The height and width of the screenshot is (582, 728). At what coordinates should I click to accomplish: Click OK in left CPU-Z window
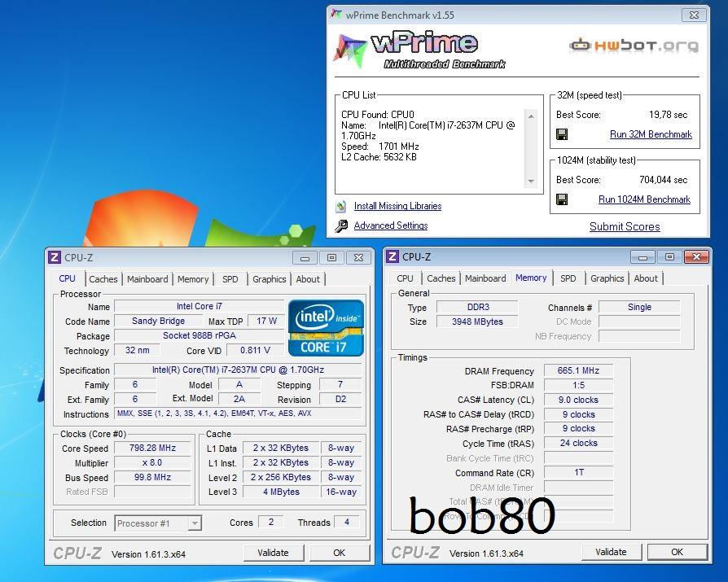(340, 553)
